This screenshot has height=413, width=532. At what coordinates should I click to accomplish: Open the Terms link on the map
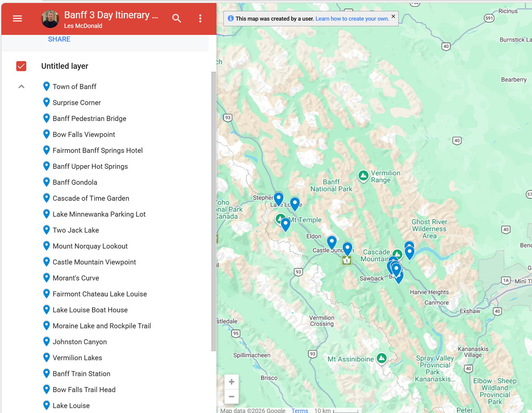click(300, 410)
